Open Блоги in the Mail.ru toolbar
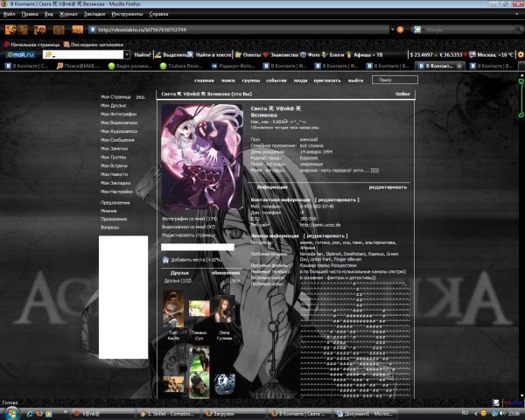Image resolution: width=525 pixels, height=420 pixels. click(x=333, y=54)
